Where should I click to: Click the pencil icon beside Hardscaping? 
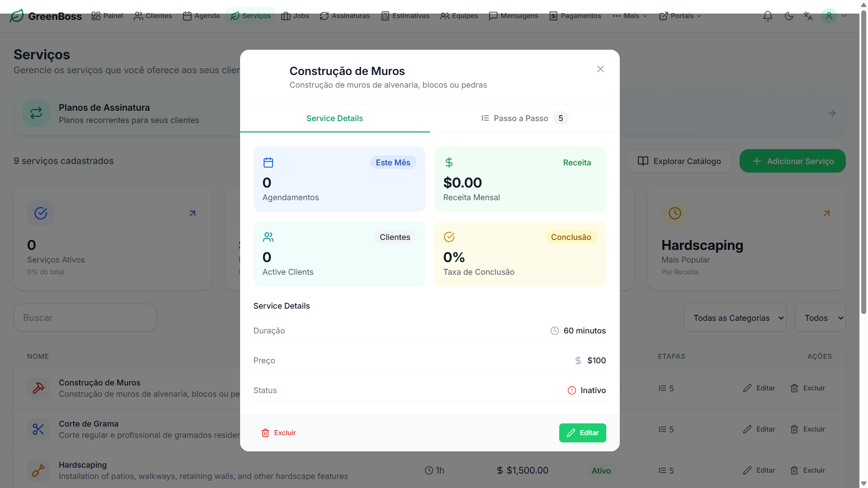747,470
